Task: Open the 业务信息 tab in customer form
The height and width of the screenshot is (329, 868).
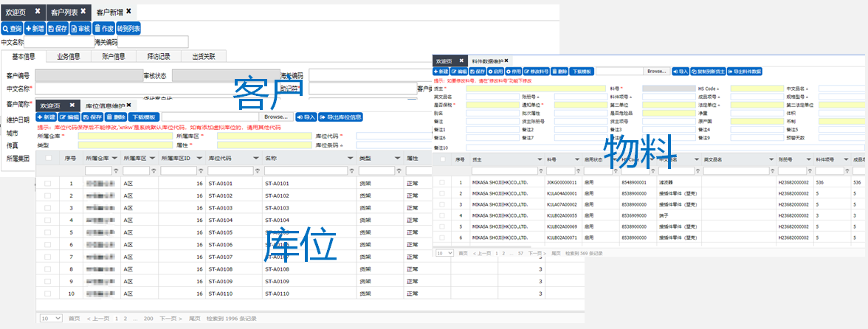Action: click(x=69, y=56)
